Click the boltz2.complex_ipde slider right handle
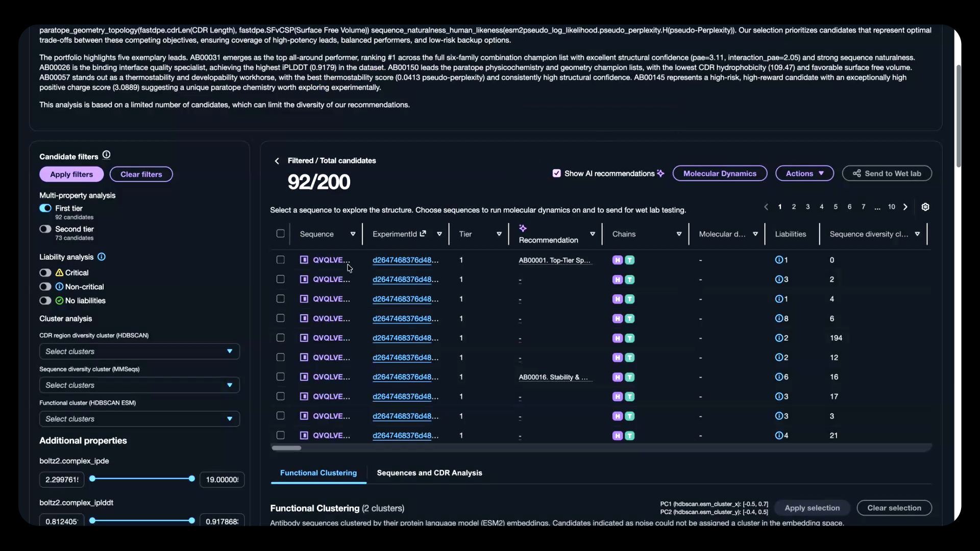 [192, 479]
